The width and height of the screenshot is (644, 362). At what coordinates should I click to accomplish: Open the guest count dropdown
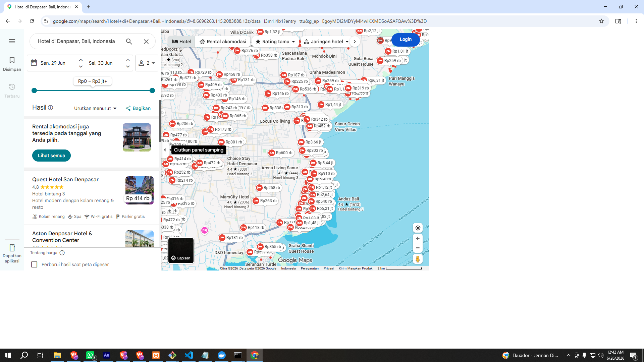coord(147,63)
